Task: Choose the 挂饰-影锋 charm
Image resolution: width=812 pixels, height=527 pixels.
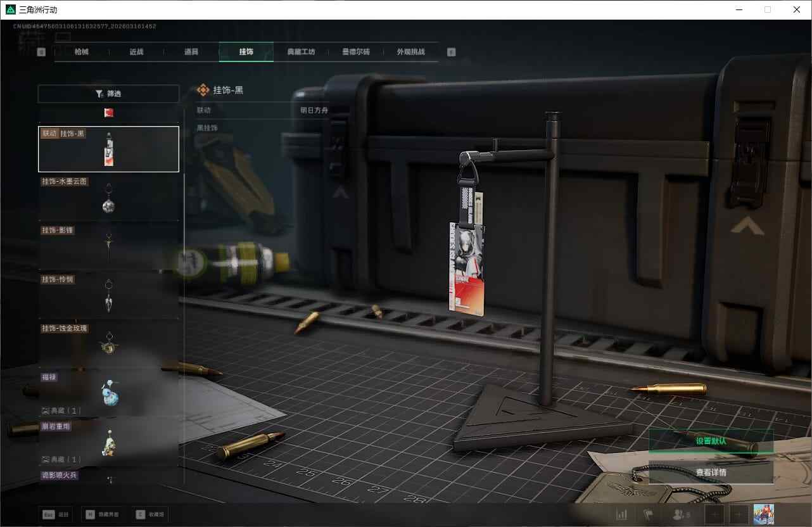Action: pyautogui.click(x=108, y=246)
